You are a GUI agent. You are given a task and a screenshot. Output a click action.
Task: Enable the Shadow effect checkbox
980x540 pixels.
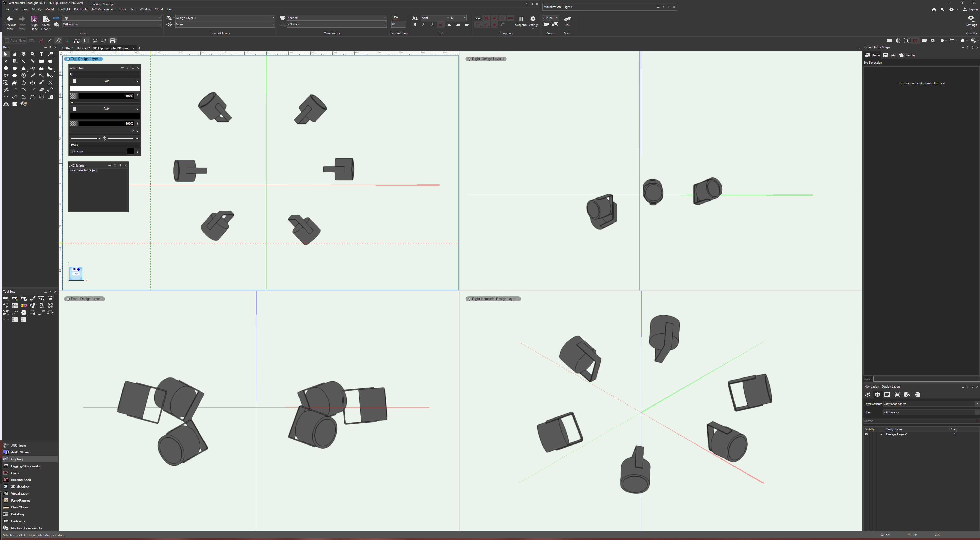[x=71, y=152]
